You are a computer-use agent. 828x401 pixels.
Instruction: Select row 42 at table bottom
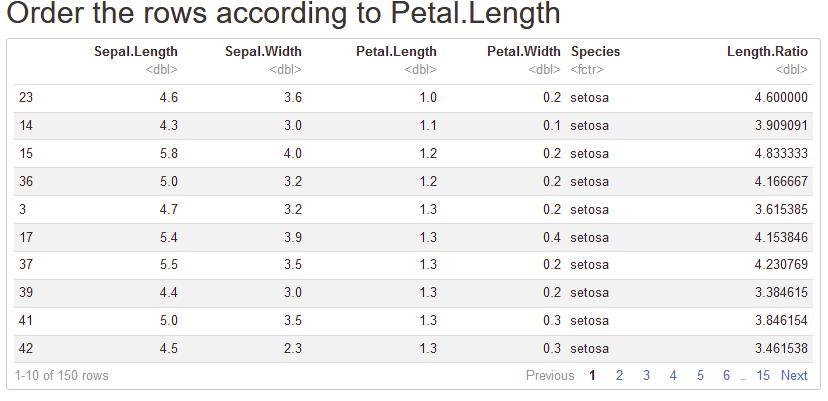click(x=26, y=348)
